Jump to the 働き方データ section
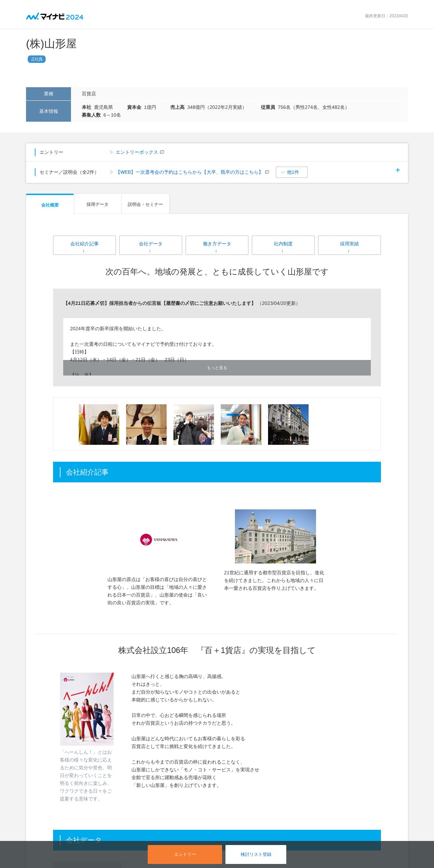The image size is (434, 868). coord(217,245)
